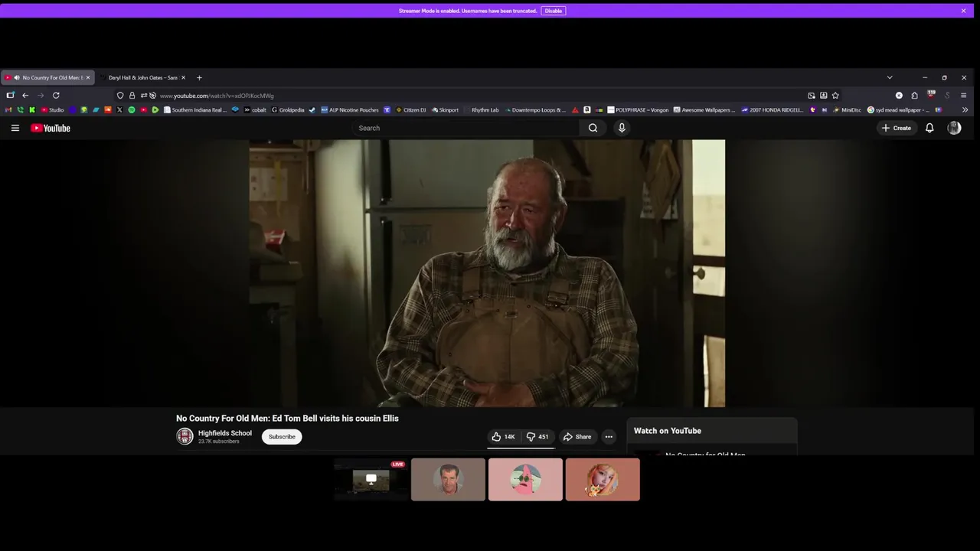This screenshot has height=551, width=980.
Task: Click the YouTube search magnifier button
Action: 593,128
